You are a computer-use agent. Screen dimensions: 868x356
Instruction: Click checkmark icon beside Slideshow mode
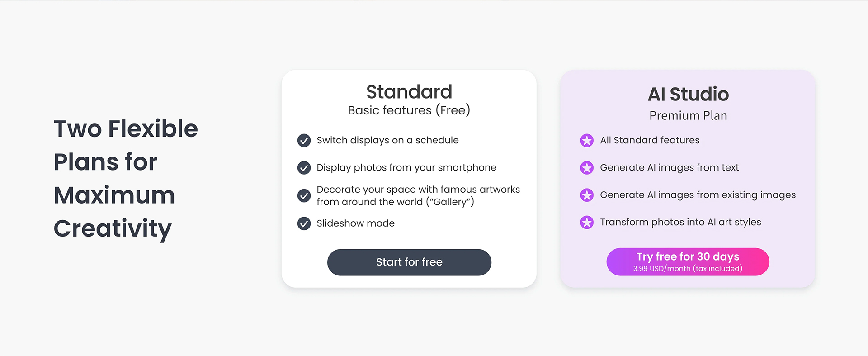click(304, 223)
